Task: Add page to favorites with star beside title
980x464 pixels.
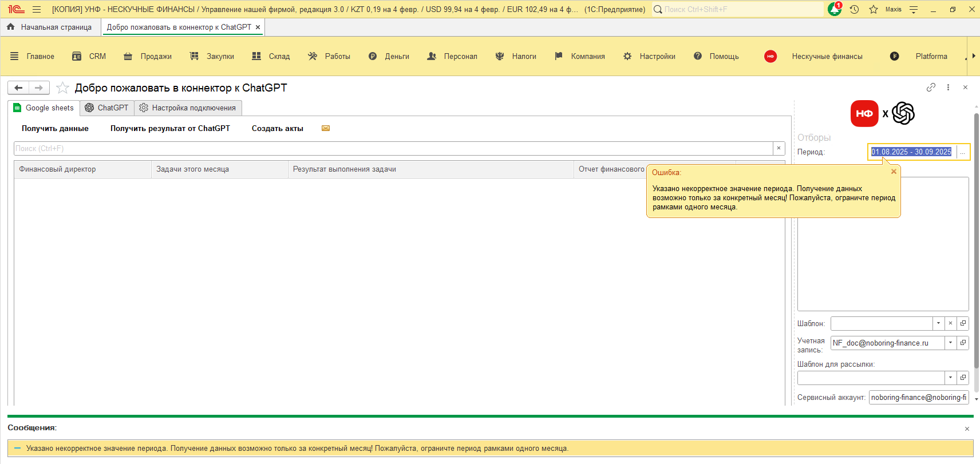Action: [62, 88]
